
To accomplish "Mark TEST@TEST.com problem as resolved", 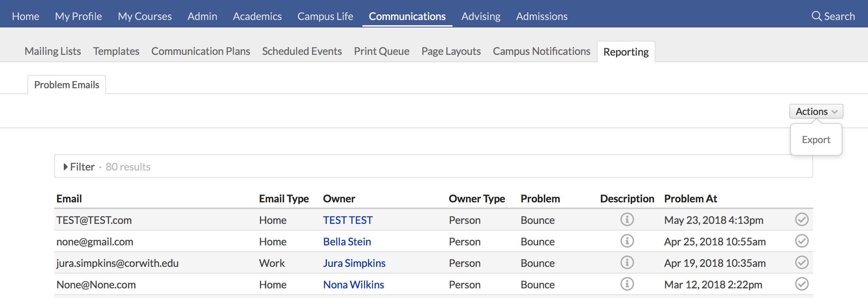I will (x=802, y=219).
